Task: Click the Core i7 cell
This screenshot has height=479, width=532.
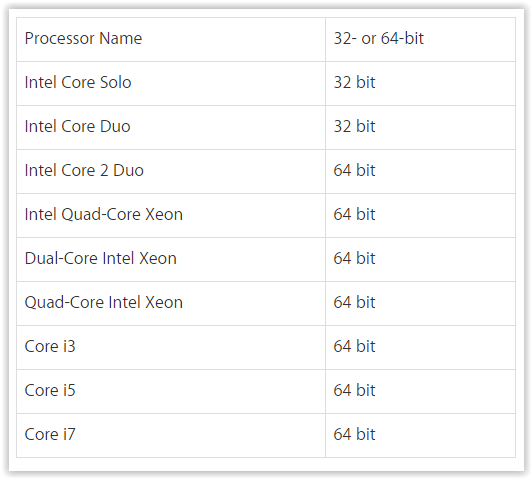Action: click(x=171, y=435)
